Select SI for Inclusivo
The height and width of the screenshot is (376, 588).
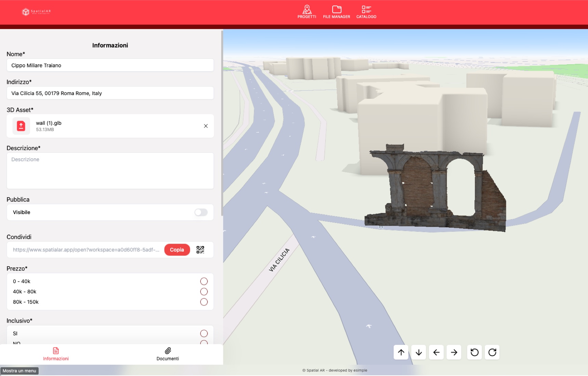coord(204,334)
